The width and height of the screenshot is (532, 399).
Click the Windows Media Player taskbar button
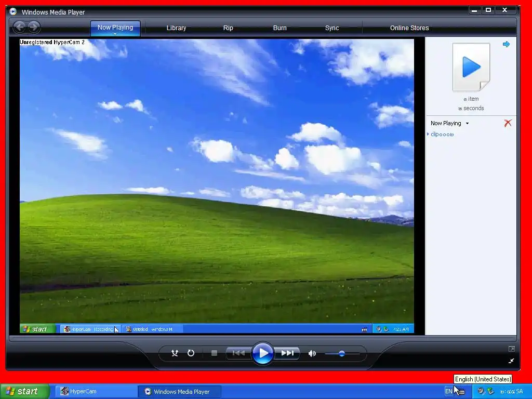click(x=179, y=392)
